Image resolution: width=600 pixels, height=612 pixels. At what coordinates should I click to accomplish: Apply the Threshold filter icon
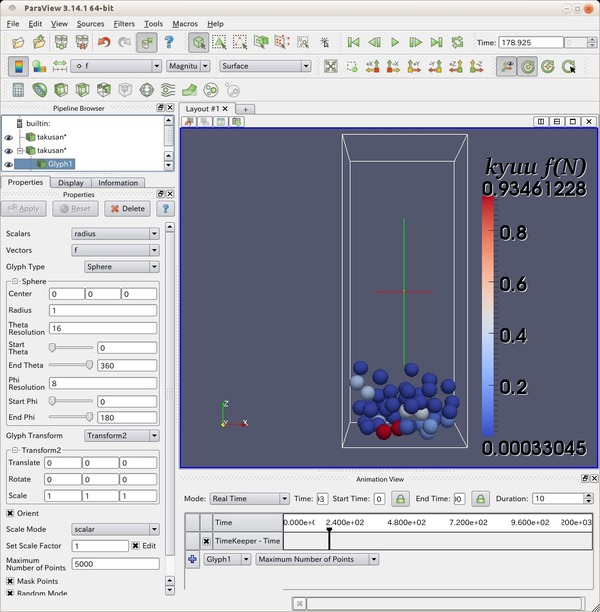click(103, 90)
